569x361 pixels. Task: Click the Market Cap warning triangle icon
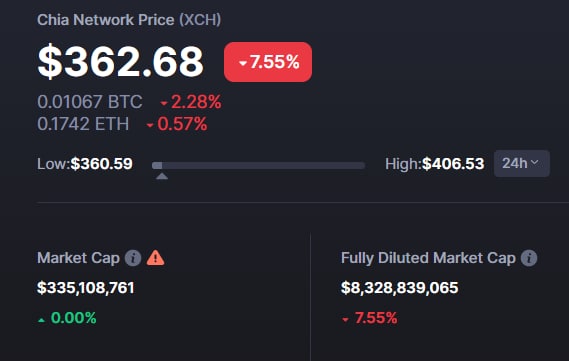(156, 258)
